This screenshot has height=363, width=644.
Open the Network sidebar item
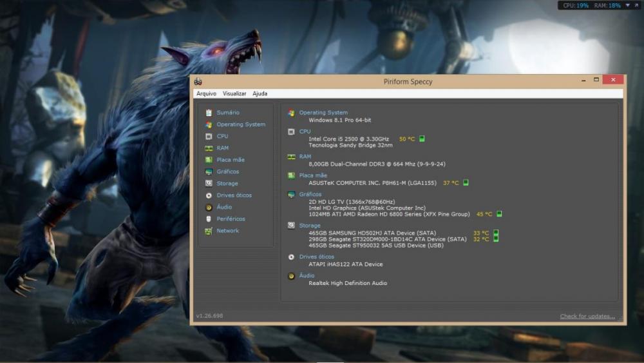227,231
